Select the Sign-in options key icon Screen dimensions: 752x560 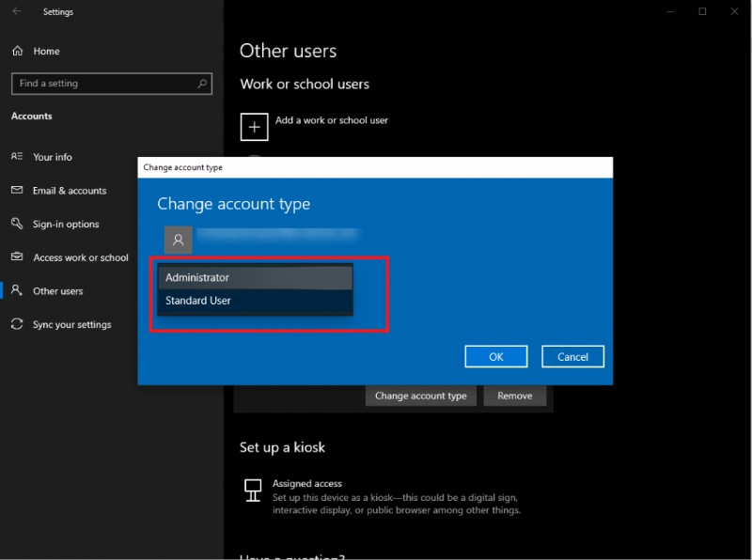click(16, 224)
